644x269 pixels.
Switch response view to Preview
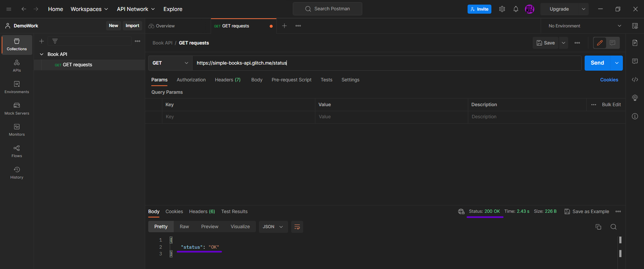point(210,227)
